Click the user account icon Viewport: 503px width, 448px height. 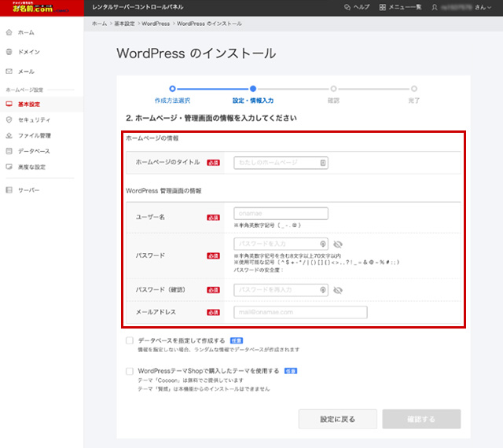[x=435, y=7]
